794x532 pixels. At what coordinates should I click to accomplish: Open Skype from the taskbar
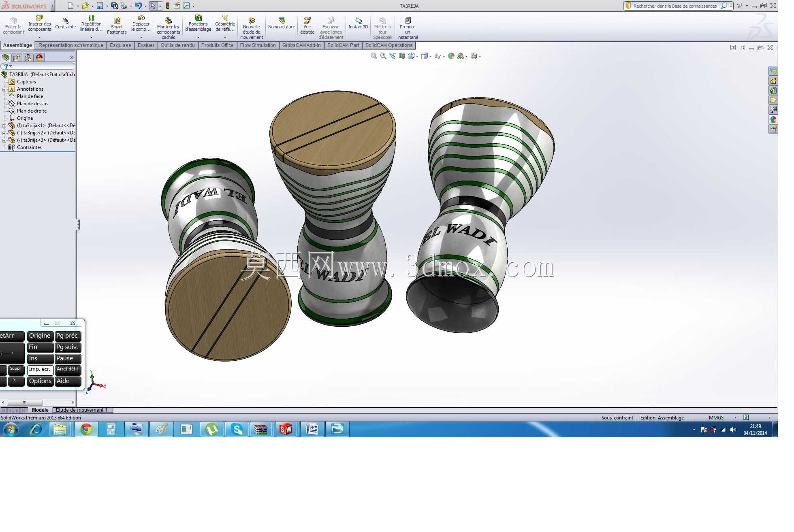point(237,429)
